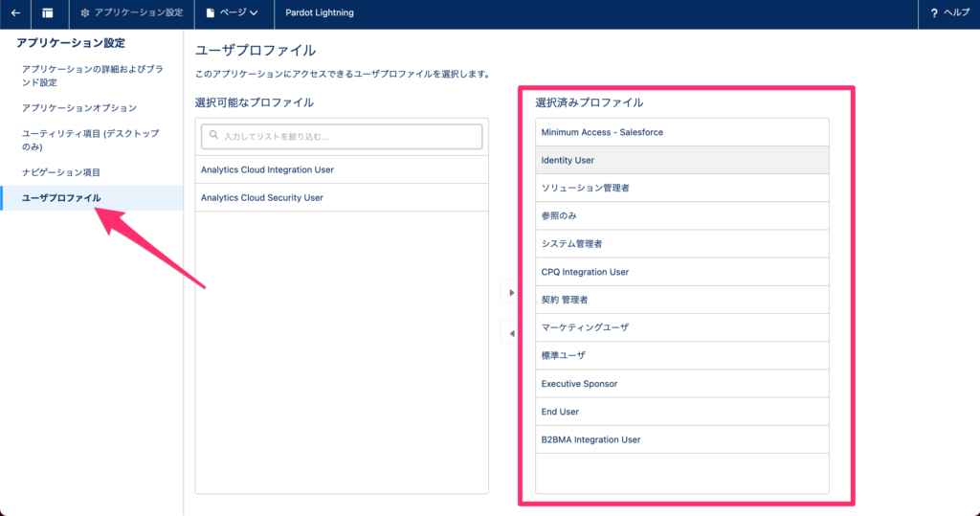Select 契約 管理者 profile
The image size is (980, 516).
click(681, 300)
